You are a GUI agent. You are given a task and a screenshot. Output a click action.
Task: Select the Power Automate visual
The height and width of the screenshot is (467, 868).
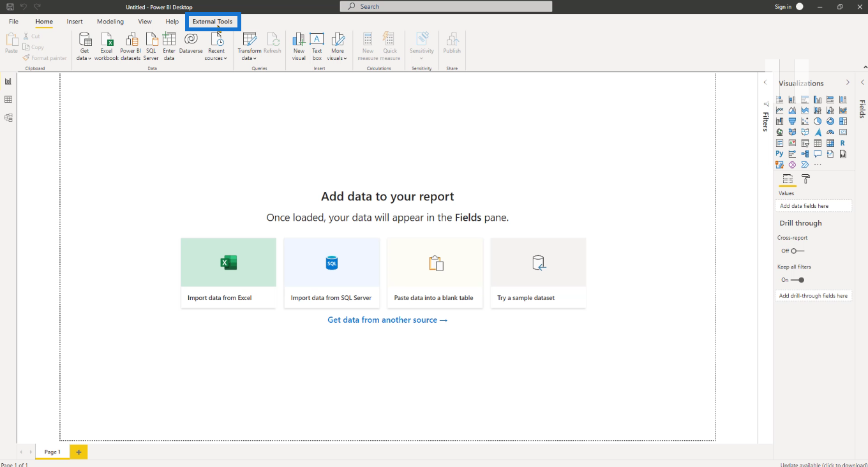coord(805,165)
